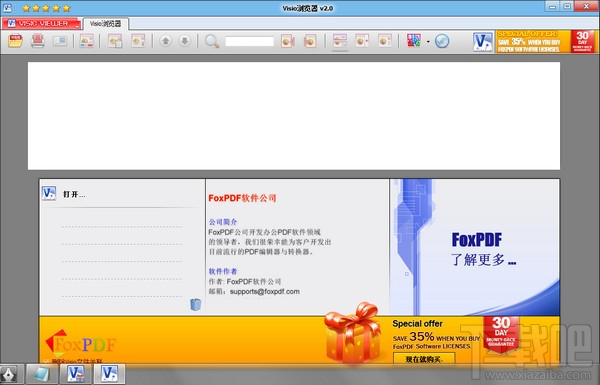This screenshot has height=385, width=600.
Task: Open the FoxPDF 了解更多 link
Action: pyautogui.click(x=483, y=249)
